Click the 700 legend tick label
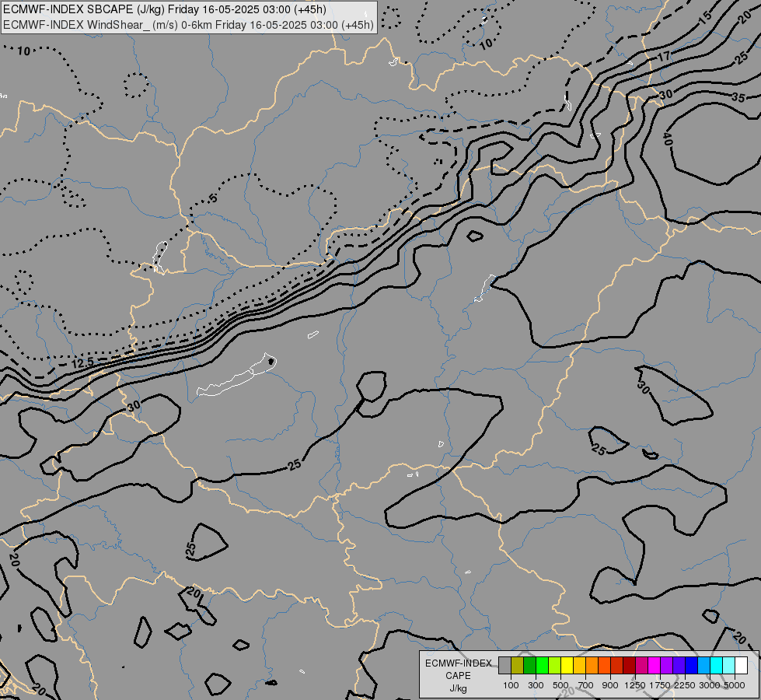Viewport: 761px width, 700px height. point(586,685)
